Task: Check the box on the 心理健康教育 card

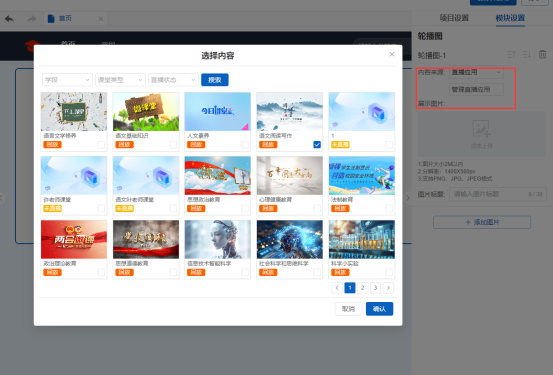Action: [x=317, y=208]
